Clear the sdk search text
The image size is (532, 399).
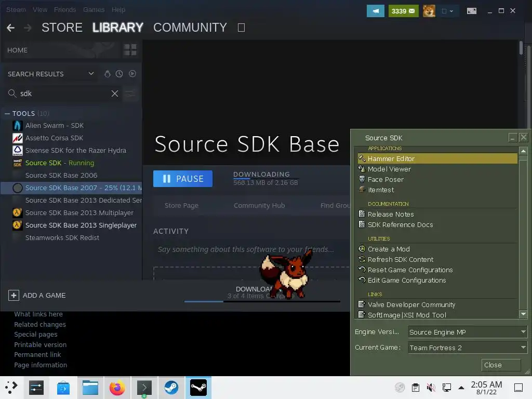click(115, 94)
